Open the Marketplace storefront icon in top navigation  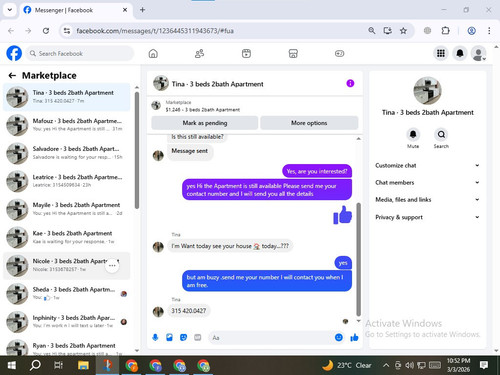(293, 53)
